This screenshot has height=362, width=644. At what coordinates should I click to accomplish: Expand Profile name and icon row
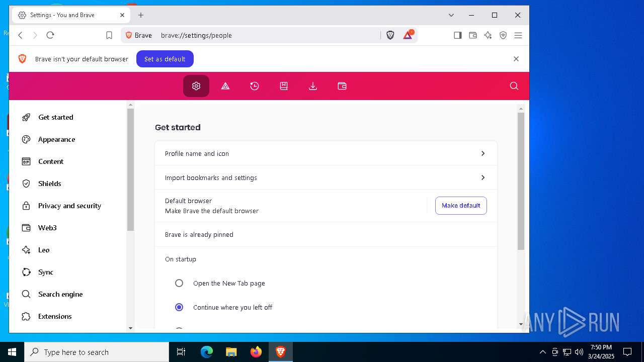click(326, 153)
